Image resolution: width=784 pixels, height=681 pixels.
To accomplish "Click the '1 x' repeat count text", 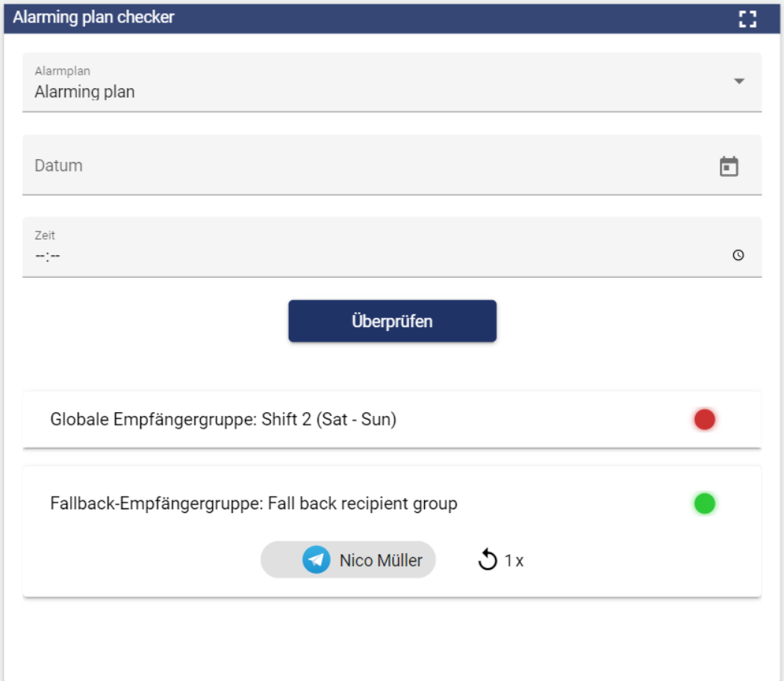I will coord(514,561).
